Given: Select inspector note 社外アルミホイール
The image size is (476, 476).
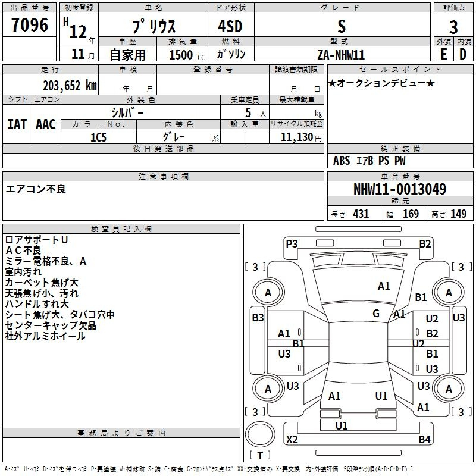Looking at the screenshot, I should pos(45,336).
